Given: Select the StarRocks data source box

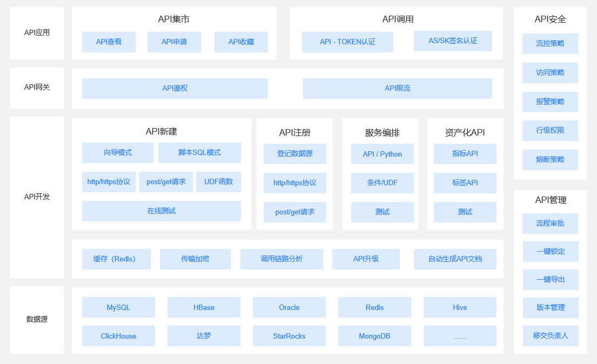Looking at the screenshot, I should 289,336.
